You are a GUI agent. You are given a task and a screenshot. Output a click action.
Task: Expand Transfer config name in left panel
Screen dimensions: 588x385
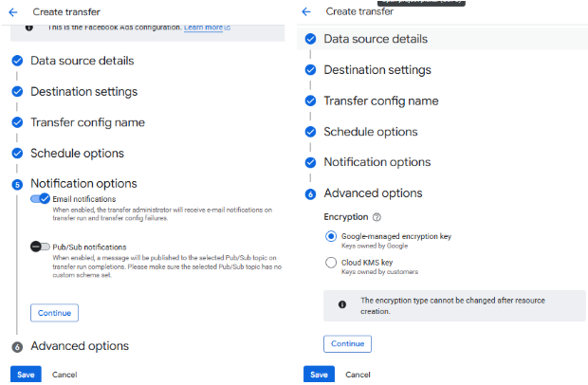coord(87,122)
